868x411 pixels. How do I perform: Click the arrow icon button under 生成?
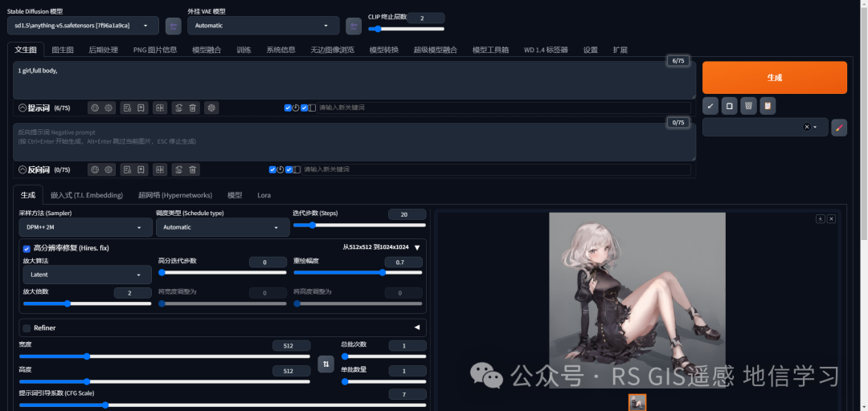[x=710, y=106]
